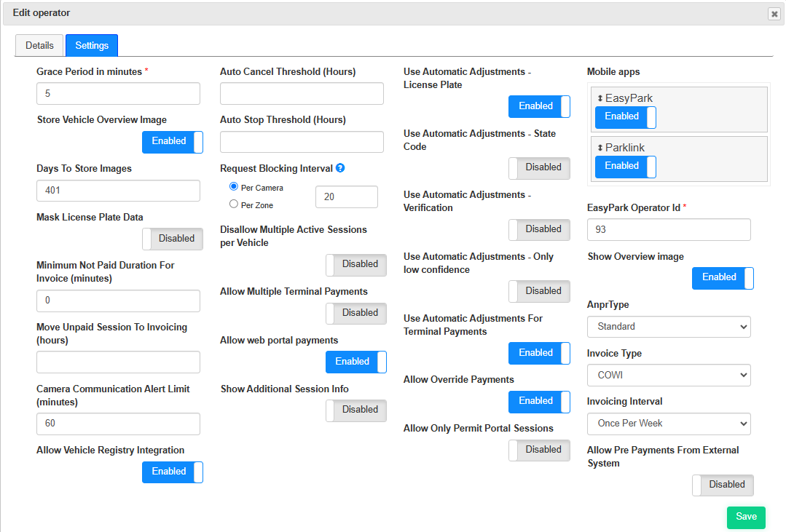Click the Auto Stop Threshold field
The height and width of the screenshot is (532, 786).
302,142
